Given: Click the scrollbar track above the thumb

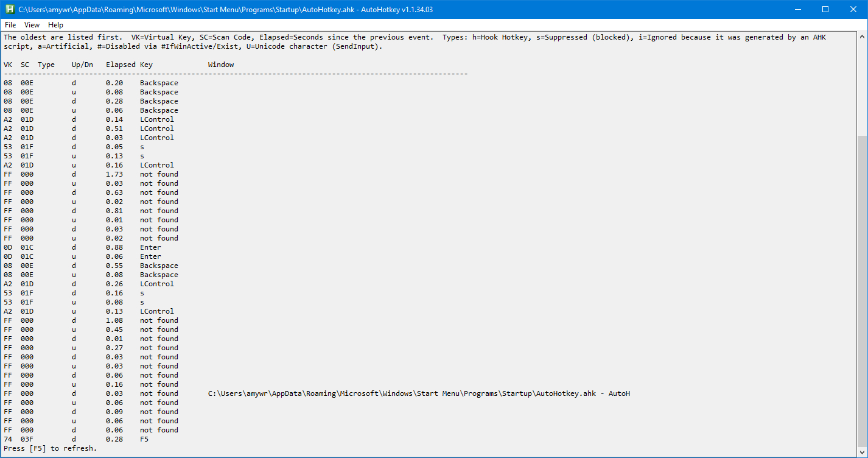Looking at the screenshot, I should tap(862, 85).
